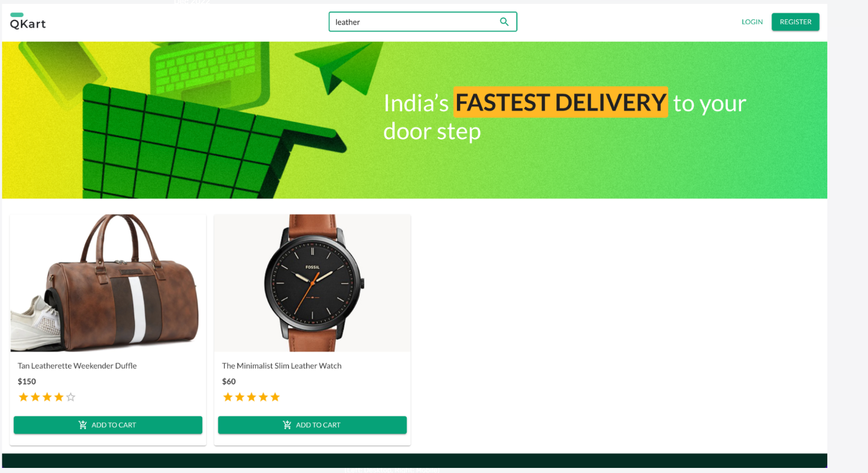Open the QKart logo home link
Screen dimensions: 868x473
tap(28, 21)
